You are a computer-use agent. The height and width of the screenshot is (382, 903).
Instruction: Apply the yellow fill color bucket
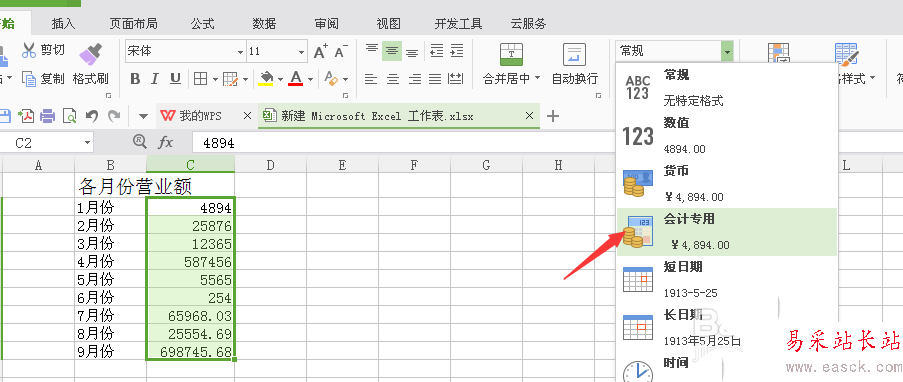pyautogui.click(x=265, y=79)
